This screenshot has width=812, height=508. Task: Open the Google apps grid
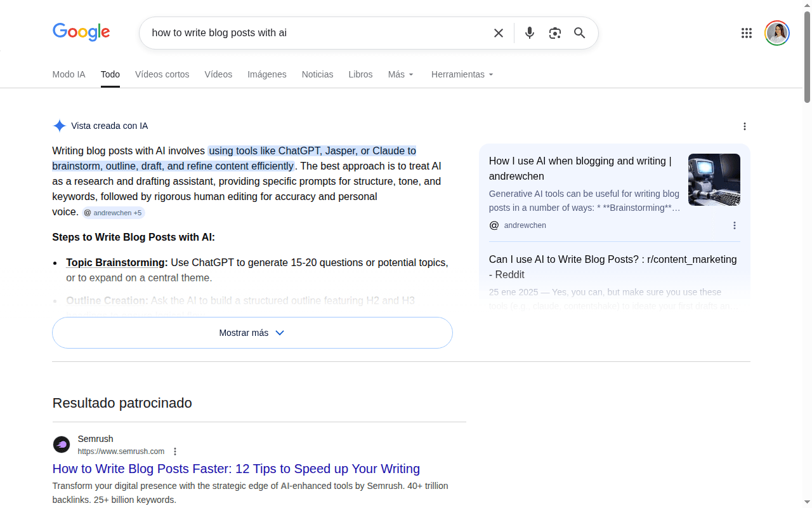coord(747,33)
